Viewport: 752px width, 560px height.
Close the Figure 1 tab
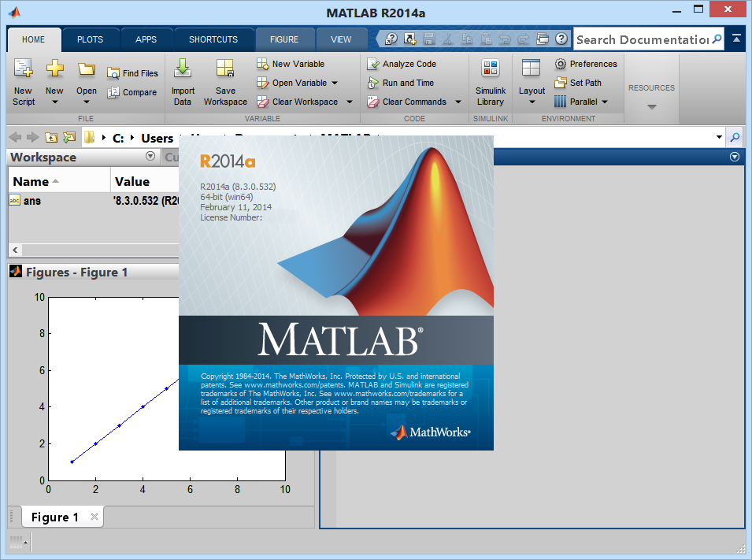tap(94, 517)
